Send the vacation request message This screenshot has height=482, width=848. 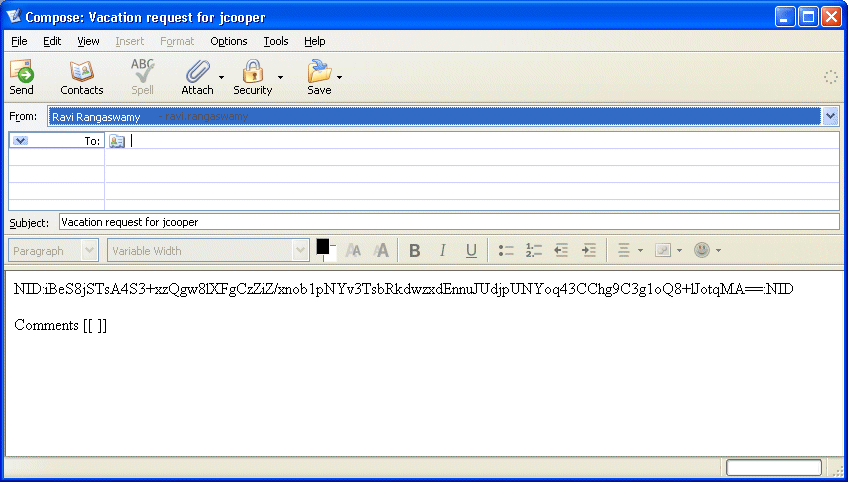click(x=22, y=77)
